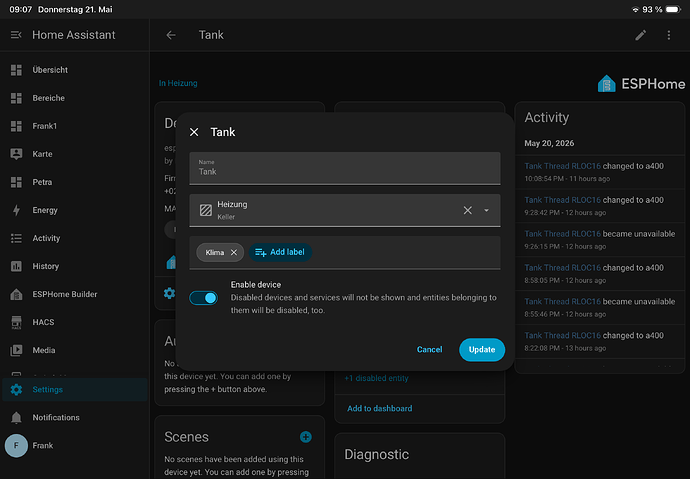This screenshot has width=690, height=479.
Task: Open the Media player icon
Action: 16,350
